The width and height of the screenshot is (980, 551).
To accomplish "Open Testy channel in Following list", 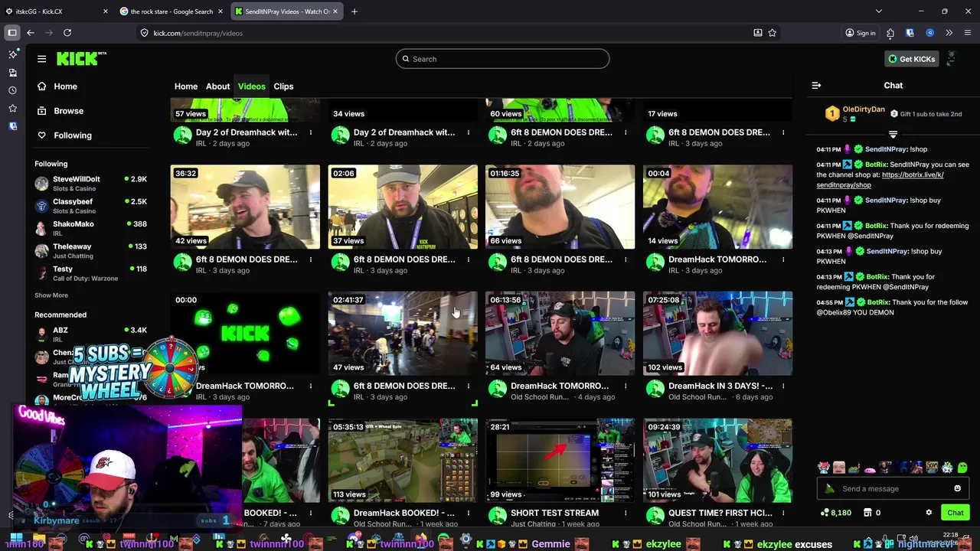I will click(90, 273).
